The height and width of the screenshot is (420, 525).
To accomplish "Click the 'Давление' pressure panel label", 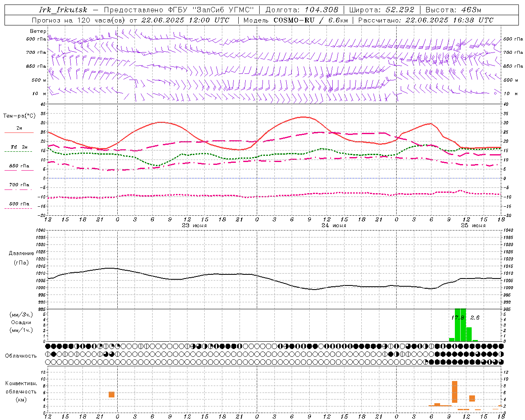I will click(21, 253).
